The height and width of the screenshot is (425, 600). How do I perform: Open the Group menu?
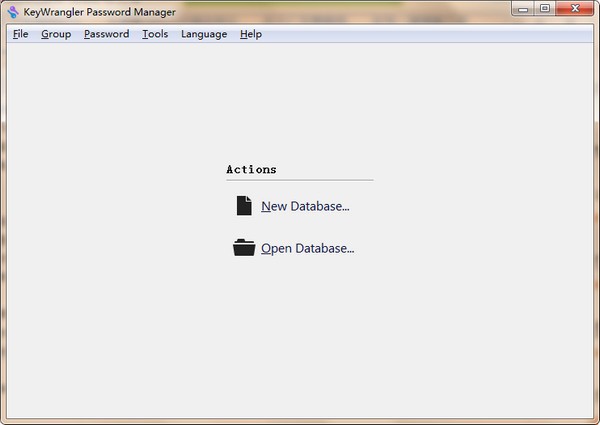click(x=56, y=34)
